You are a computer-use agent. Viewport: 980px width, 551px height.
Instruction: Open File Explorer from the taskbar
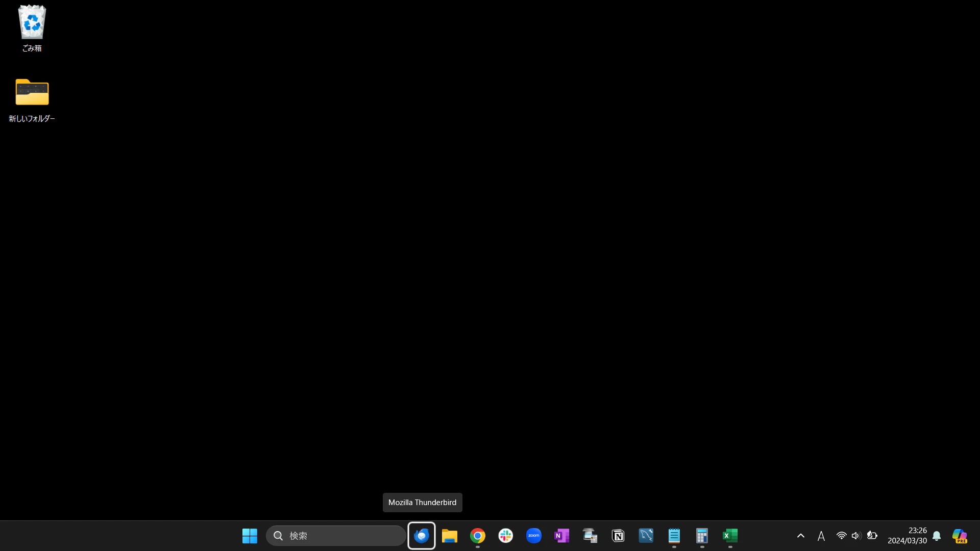pyautogui.click(x=450, y=536)
